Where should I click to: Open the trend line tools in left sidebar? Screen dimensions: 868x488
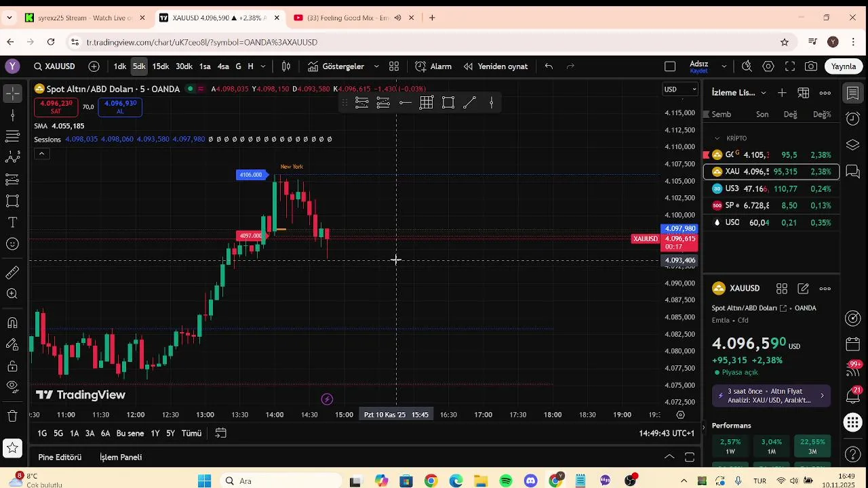coord(12,115)
